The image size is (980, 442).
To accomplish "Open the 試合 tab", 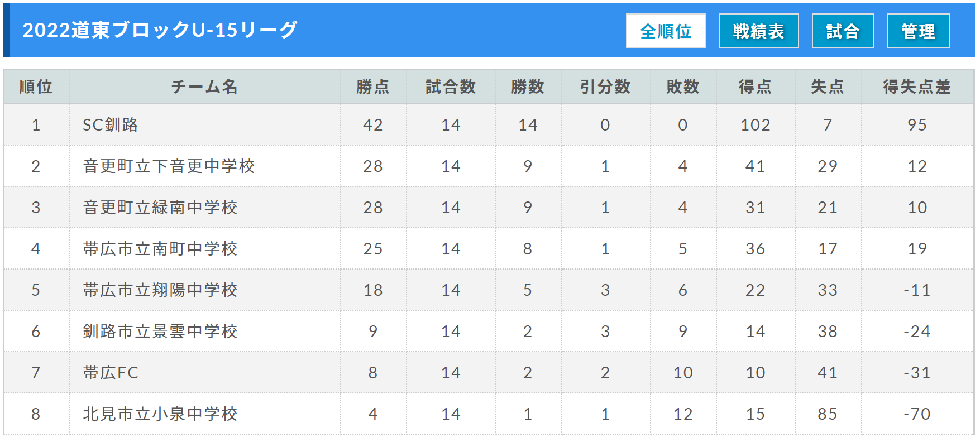I will [x=843, y=31].
